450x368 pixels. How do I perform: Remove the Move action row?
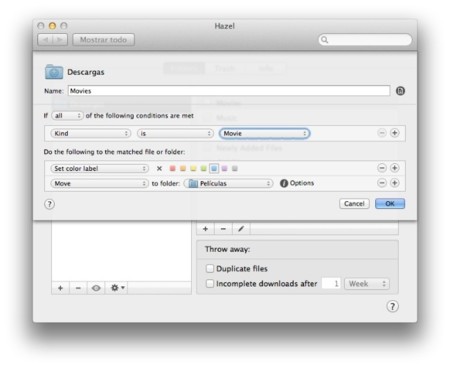click(382, 183)
